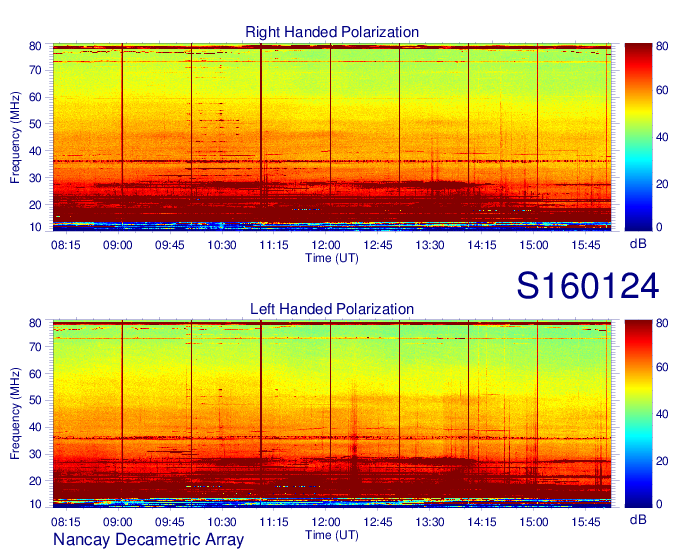Click the "Right Handed Polarization" plot title

[x=332, y=32]
